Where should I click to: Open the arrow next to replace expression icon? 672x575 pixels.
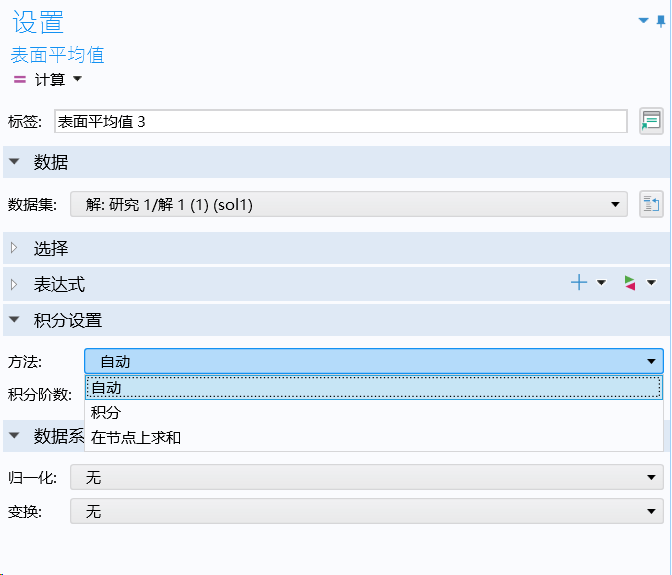(651, 284)
